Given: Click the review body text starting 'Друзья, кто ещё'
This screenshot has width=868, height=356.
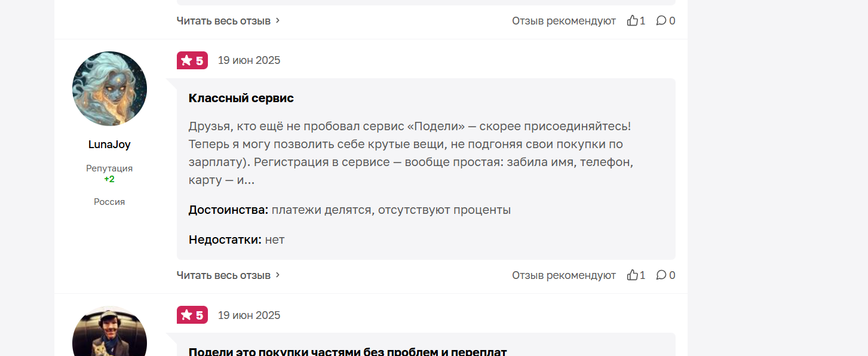Looking at the screenshot, I should click(x=411, y=153).
